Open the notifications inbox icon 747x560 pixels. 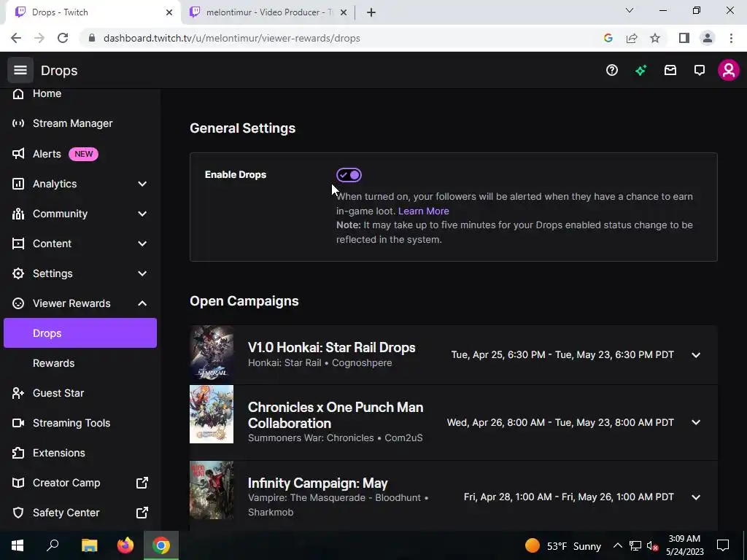[670, 71]
